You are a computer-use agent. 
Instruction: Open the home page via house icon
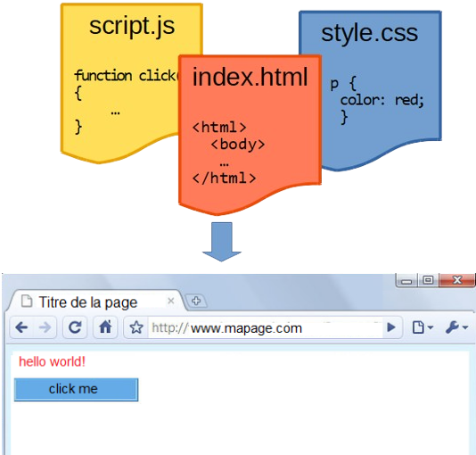pyautogui.click(x=105, y=327)
